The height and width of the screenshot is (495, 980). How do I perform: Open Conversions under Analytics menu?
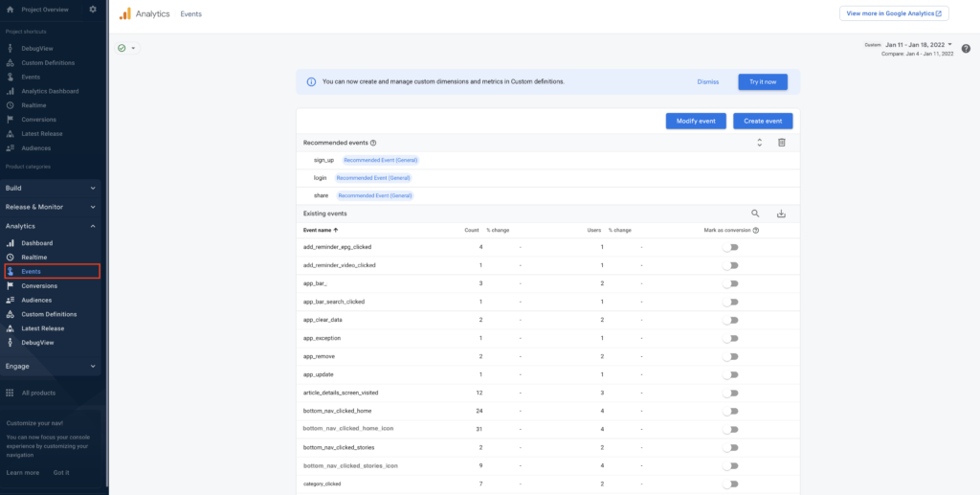(x=39, y=285)
